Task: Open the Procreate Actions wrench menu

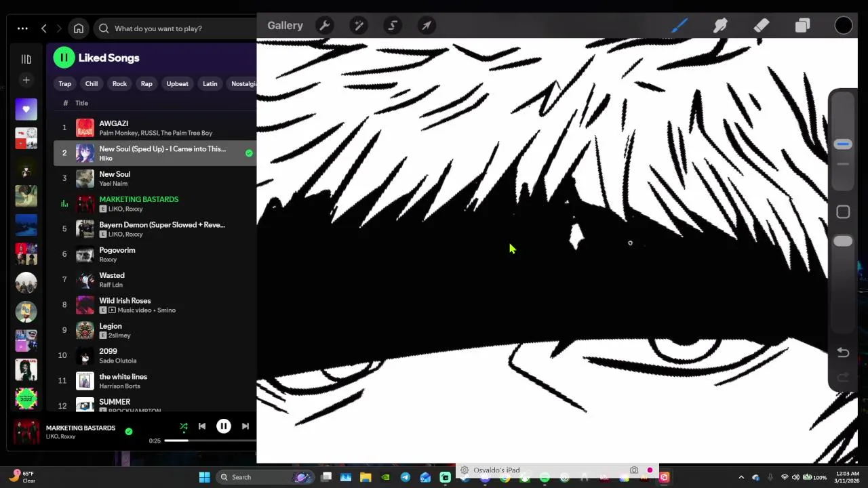Action: pyautogui.click(x=325, y=26)
